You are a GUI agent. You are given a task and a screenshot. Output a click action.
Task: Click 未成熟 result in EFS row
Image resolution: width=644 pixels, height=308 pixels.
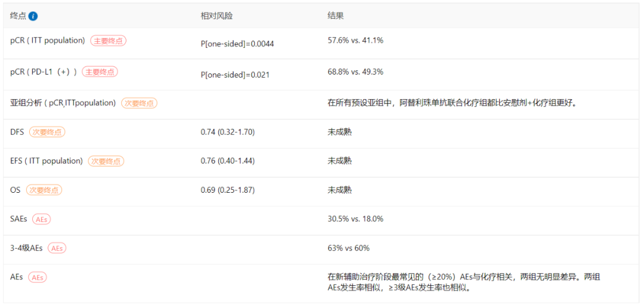[x=340, y=161]
